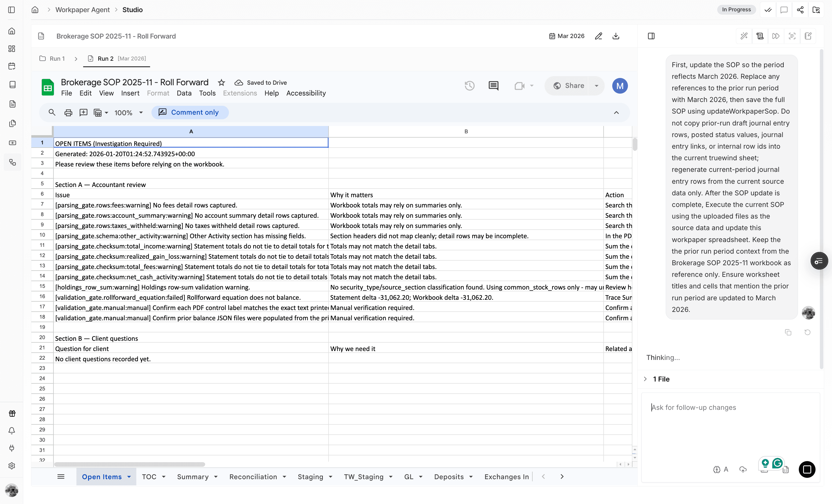Collapse the toolbar with the up chevron
Viewport: 832px width, 504px height.
pyautogui.click(x=616, y=113)
